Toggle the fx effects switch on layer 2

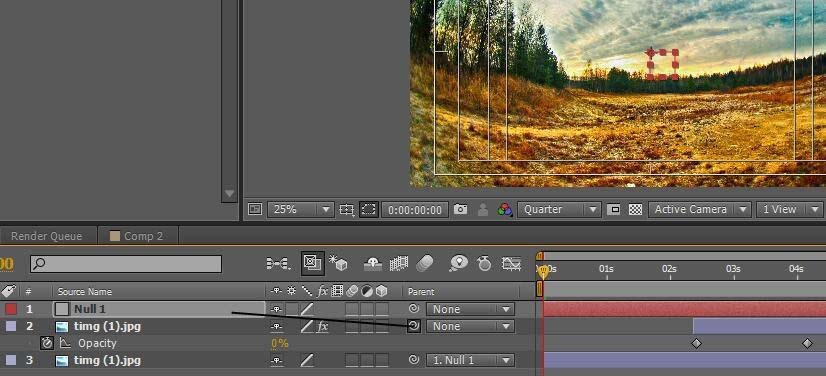(322, 326)
